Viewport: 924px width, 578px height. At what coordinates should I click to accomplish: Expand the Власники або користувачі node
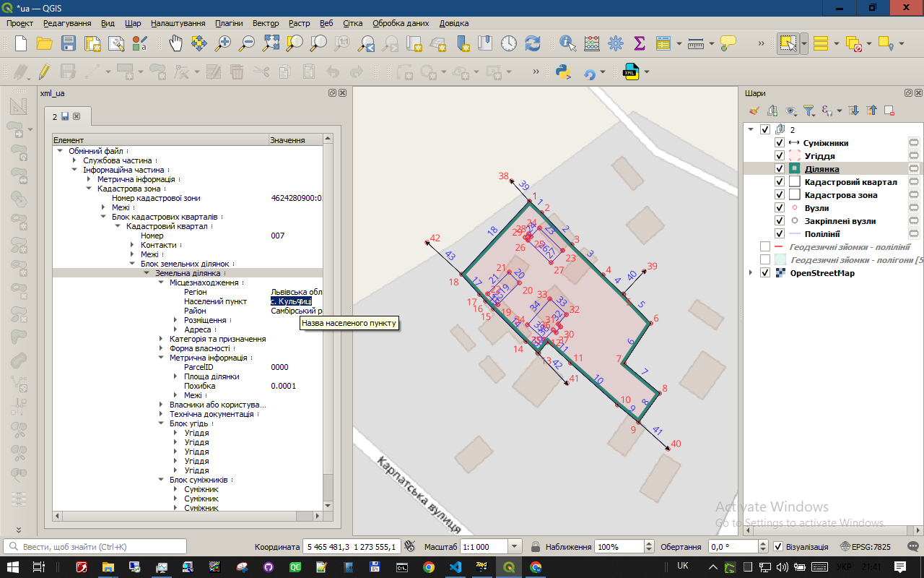click(162, 405)
